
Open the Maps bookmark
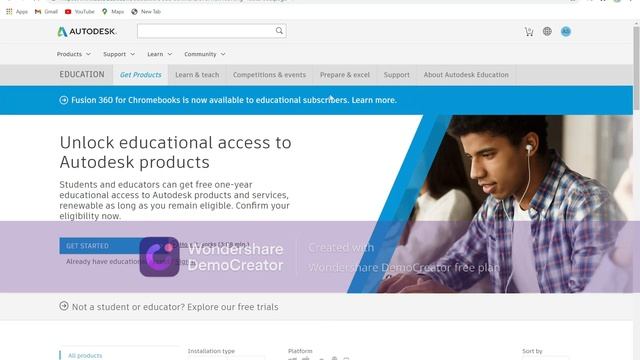pyautogui.click(x=113, y=11)
